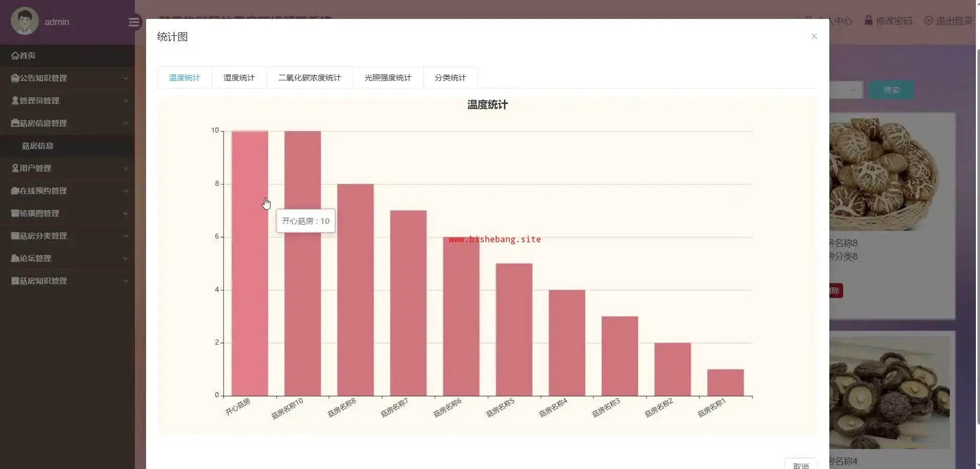This screenshot has width=980, height=469.
Task: Click the 论坛管理 menu icon
Action: (x=15, y=259)
